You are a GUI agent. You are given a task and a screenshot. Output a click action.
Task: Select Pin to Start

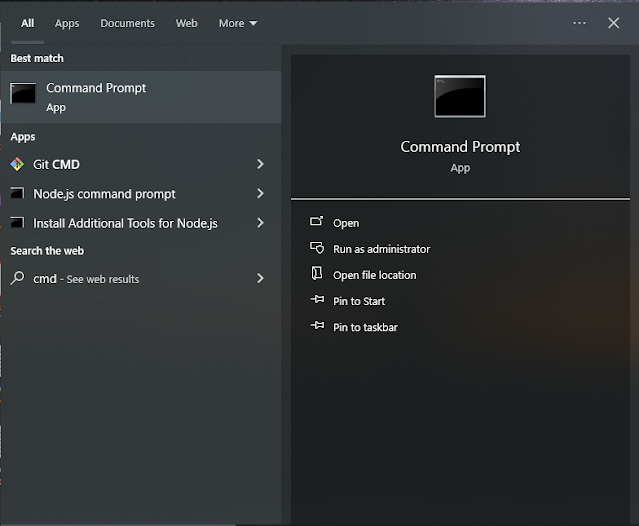[x=359, y=301]
